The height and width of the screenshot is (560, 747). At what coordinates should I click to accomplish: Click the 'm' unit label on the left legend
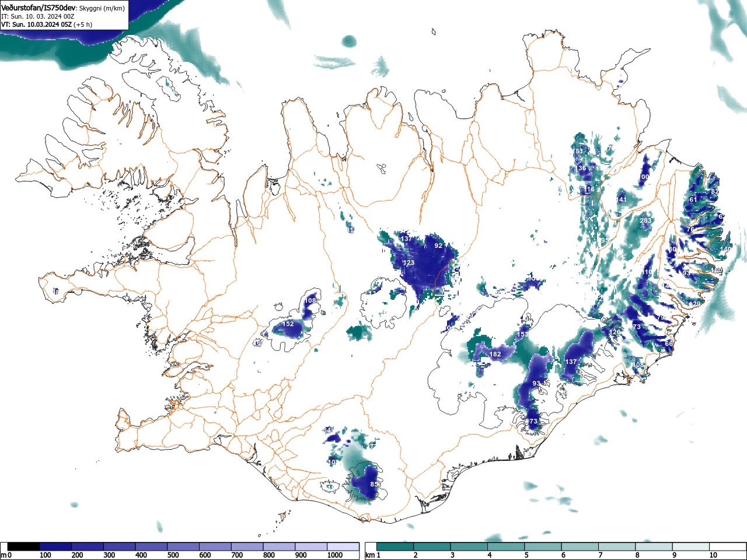point(4,555)
